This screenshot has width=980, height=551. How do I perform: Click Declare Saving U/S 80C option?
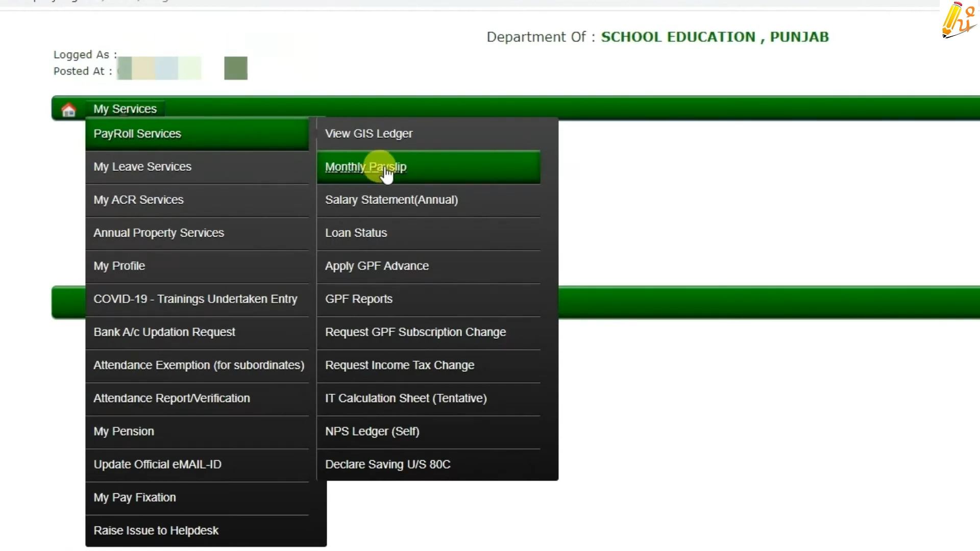(x=388, y=464)
